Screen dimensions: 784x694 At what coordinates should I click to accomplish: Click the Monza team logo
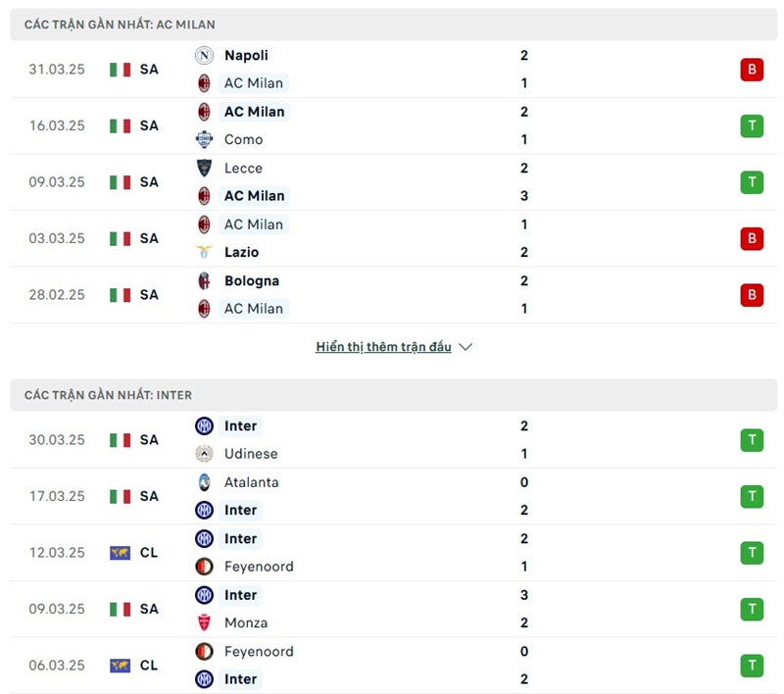click(x=204, y=622)
